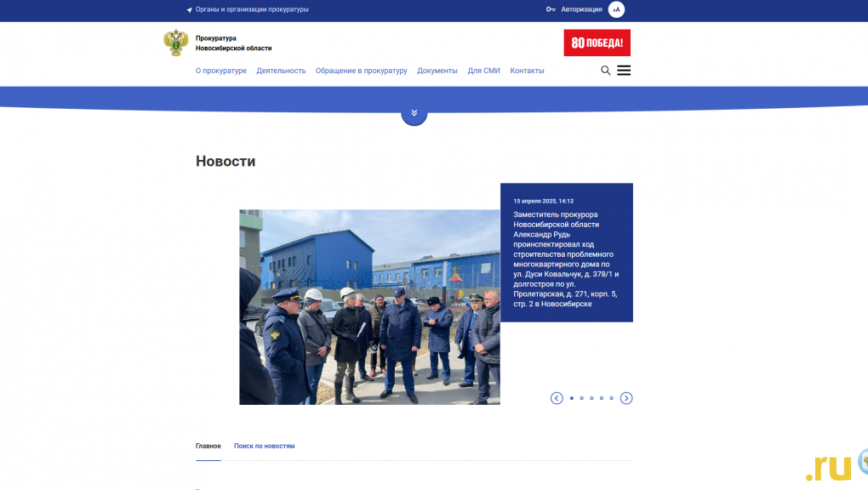Viewport: 868px width, 490px height.
Task: Expand the blue double-chevron panel button
Action: pos(414,113)
